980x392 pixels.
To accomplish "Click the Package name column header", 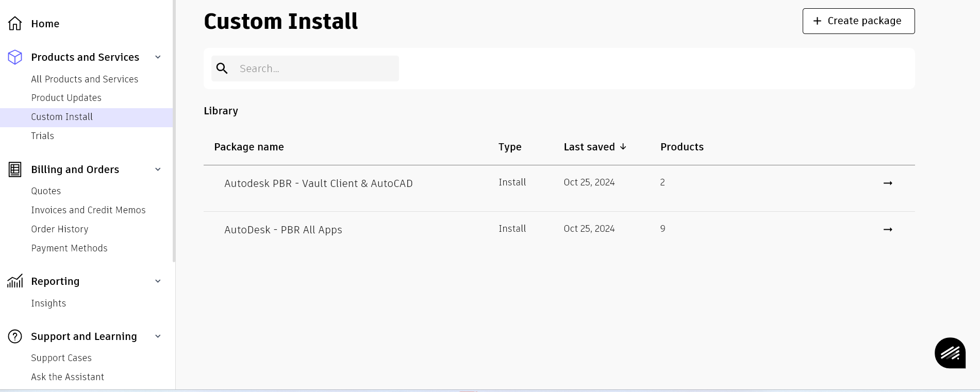I will coord(249,147).
